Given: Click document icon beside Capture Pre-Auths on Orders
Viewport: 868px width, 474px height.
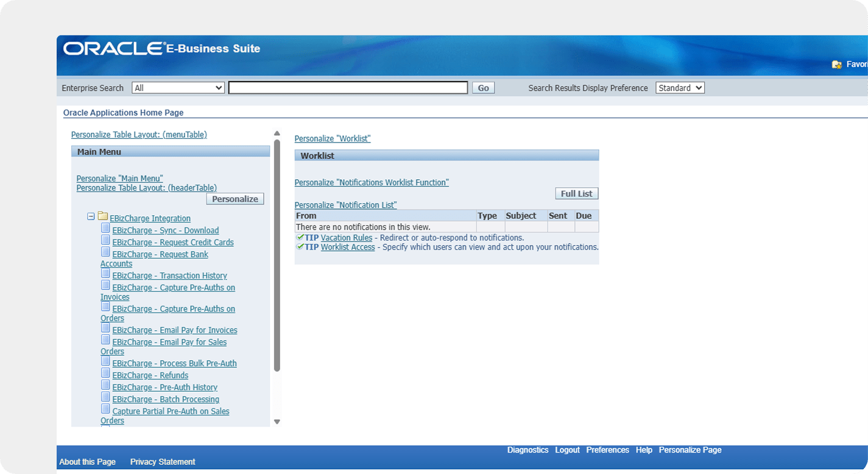Looking at the screenshot, I should pyautogui.click(x=105, y=306).
